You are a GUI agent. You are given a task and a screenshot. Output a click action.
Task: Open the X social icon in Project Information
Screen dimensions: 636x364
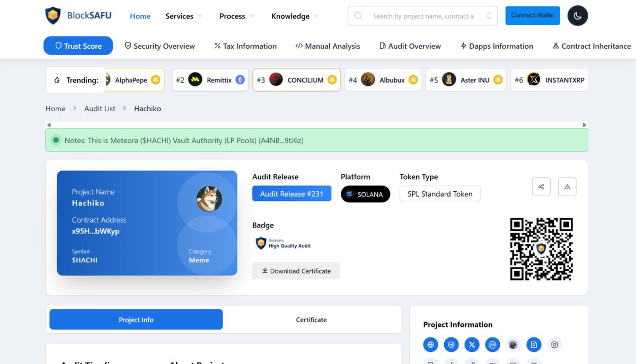472,344
